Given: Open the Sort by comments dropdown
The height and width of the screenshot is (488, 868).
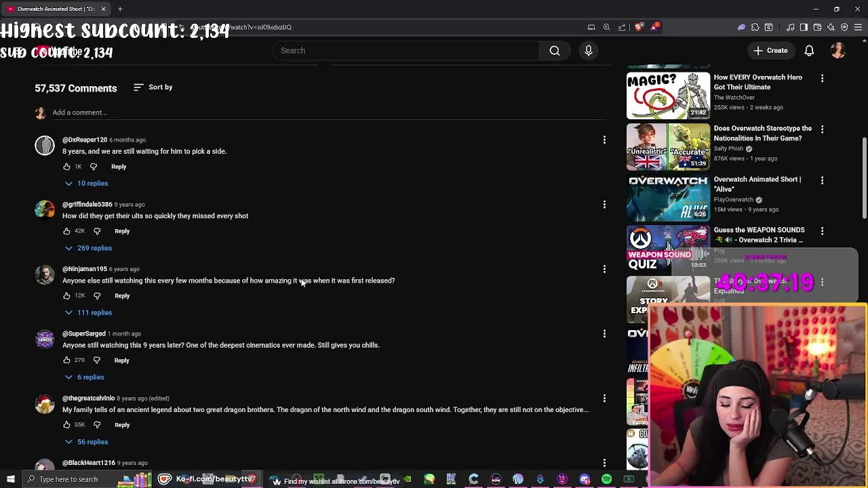Looking at the screenshot, I should [153, 87].
